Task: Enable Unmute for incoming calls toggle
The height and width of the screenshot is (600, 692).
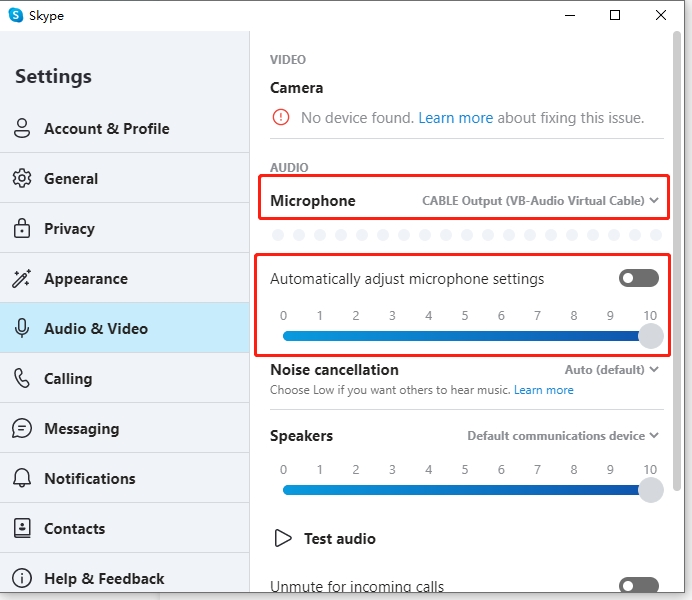Action: tap(638, 587)
